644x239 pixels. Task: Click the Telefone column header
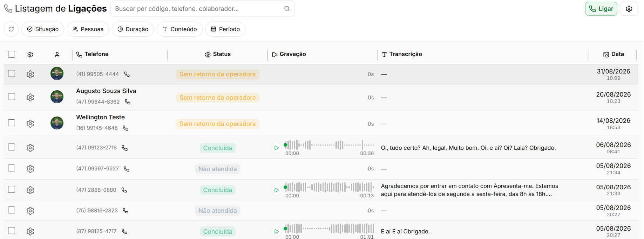point(93,54)
